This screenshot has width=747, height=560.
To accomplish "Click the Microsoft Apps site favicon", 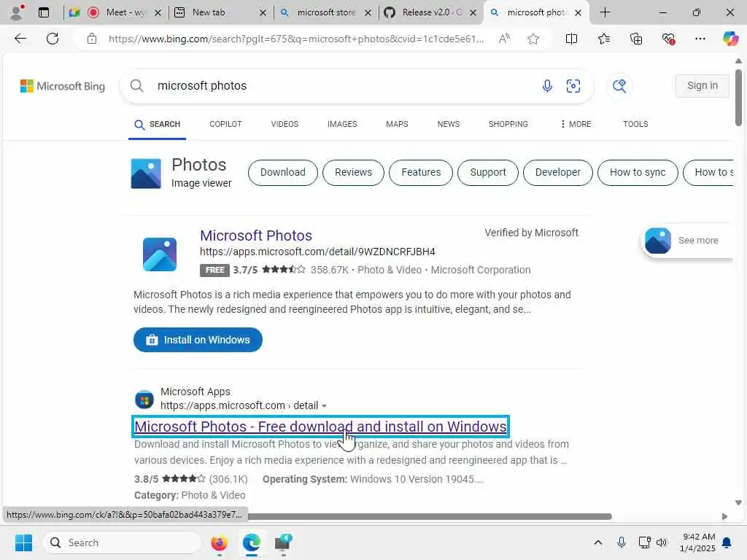I will click(x=144, y=400).
